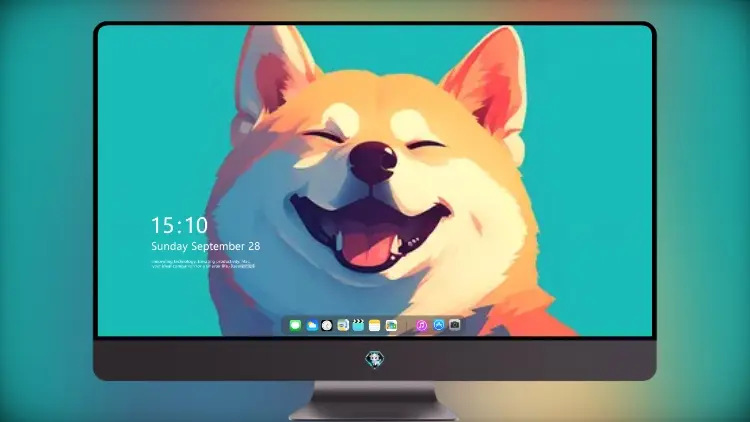The image size is (750, 422).
Task: Open the green Messages app in dock
Action: click(x=295, y=325)
